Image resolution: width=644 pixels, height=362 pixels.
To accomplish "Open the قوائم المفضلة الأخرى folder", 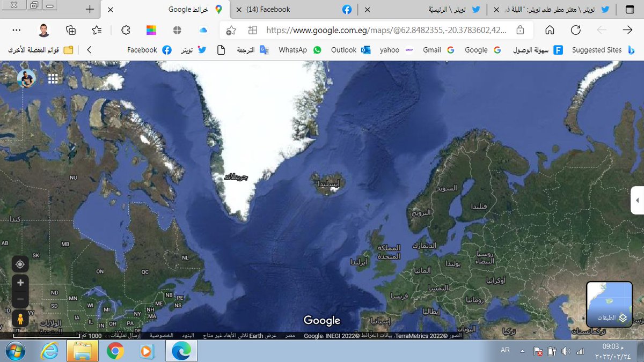I will pos(41,50).
